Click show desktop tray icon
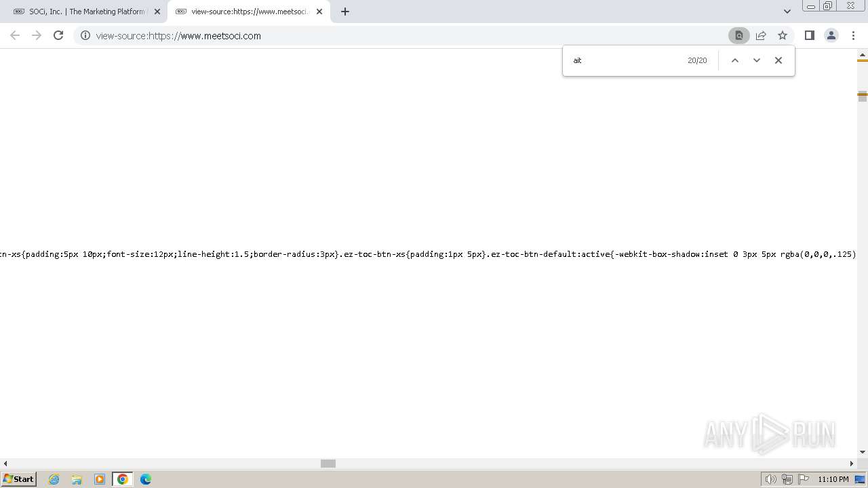 [x=860, y=479]
